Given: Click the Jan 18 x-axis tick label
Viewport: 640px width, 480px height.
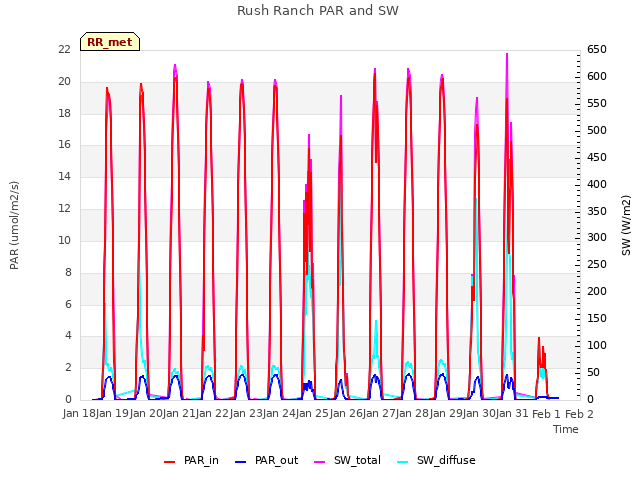Looking at the screenshot, I should (79, 414).
